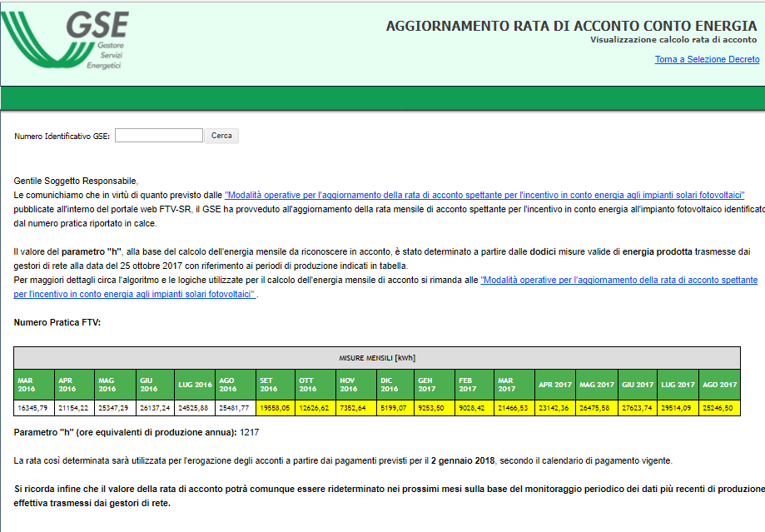Click the yellow cell value 19558,05
This screenshot has height=532, width=765.
click(275, 408)
